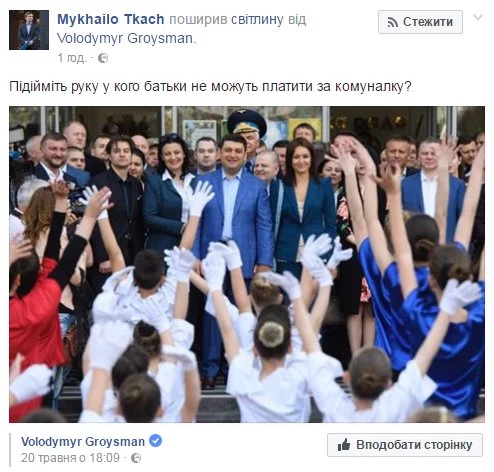The image size is (494, 472).
Task: Open the 20 травня о 18:09 timestamp
Action: 70,458
